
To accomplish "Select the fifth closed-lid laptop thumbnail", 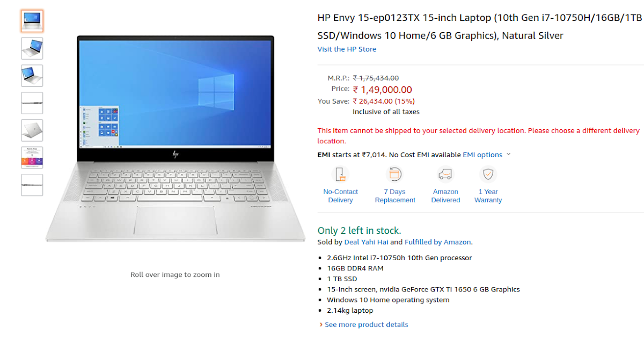I will [x=32, y=130].
